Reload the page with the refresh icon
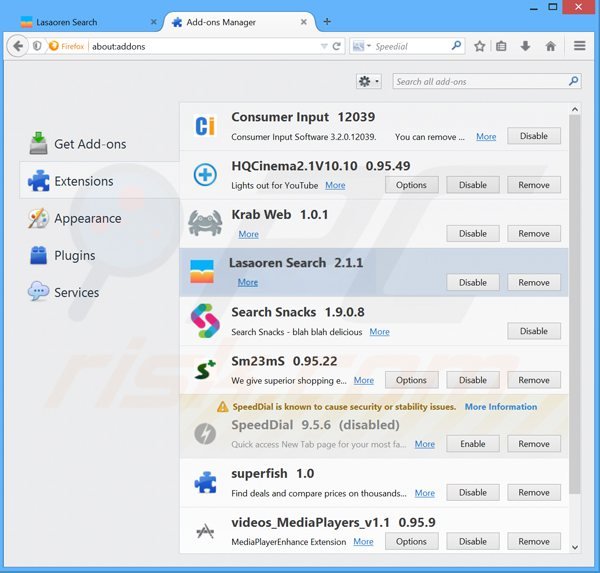 pyautogui.click(x=337, y=46)
